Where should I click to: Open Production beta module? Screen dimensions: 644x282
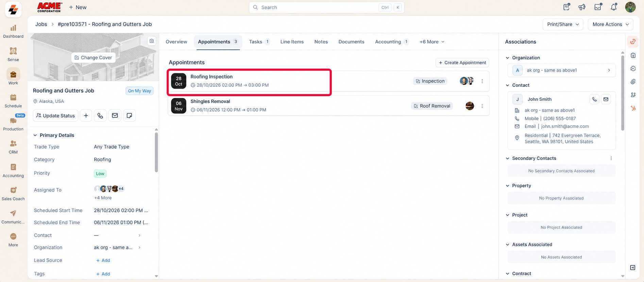click(13, 124)
